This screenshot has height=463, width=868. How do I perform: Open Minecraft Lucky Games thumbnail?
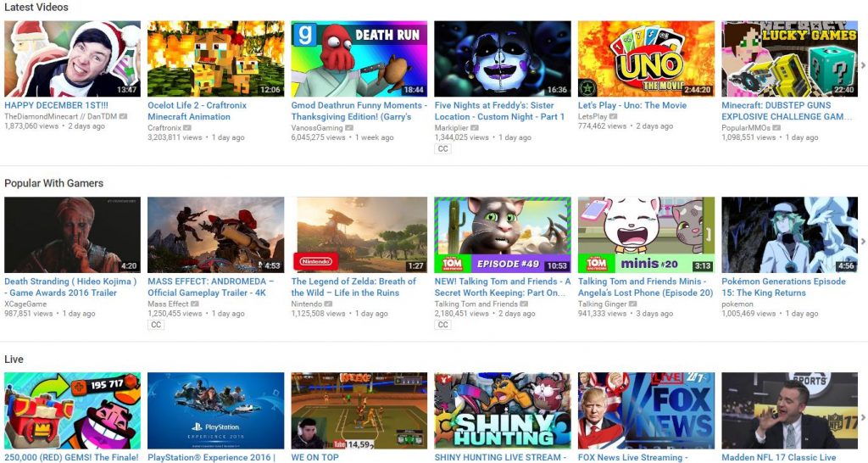click(789, 59)
